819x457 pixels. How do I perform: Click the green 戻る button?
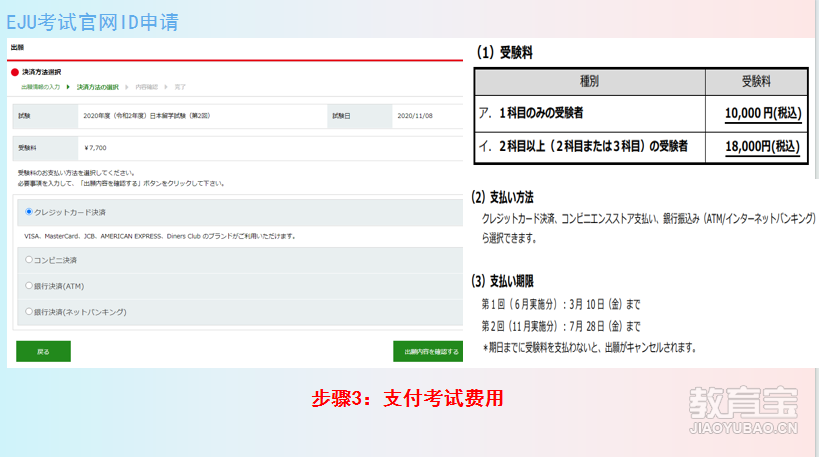(43, 352)
